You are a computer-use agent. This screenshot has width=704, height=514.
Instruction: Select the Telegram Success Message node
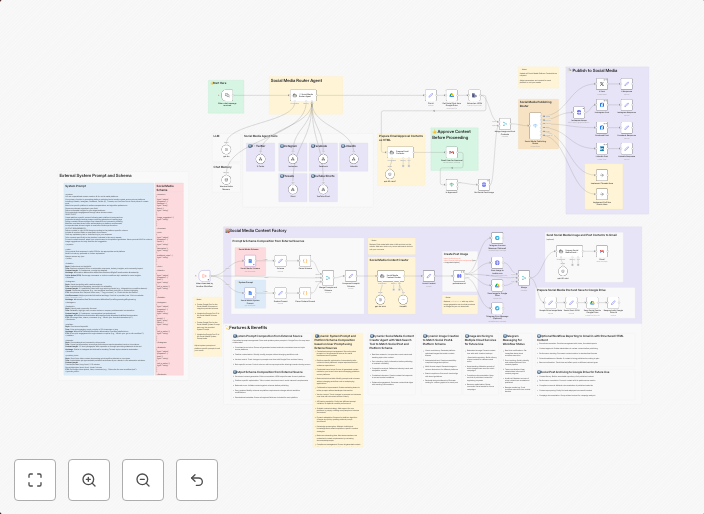497,238
